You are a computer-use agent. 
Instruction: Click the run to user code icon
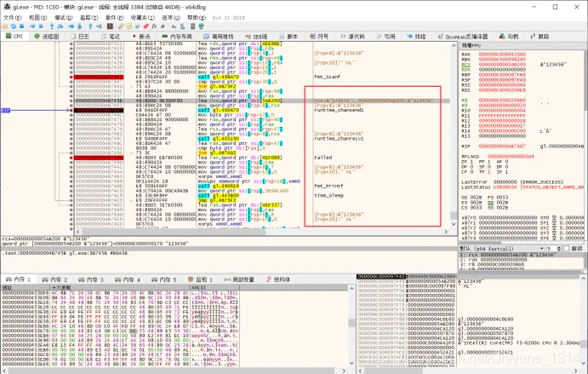(x=99, y=26)
